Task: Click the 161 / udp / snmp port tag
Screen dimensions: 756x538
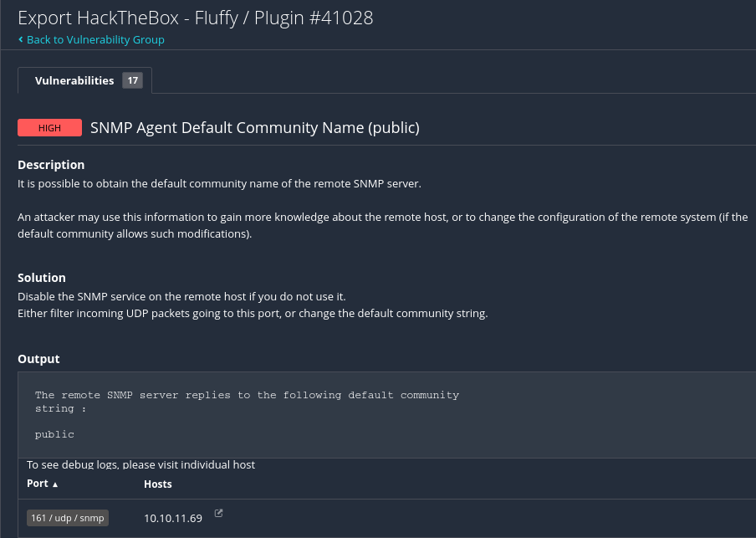Action: (x=67, y=517)
